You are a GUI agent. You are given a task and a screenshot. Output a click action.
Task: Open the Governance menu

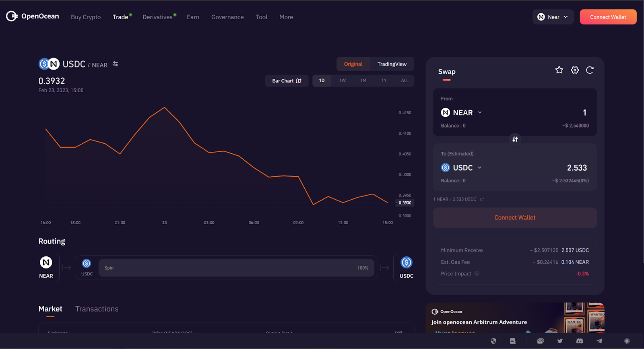point(227,17)
